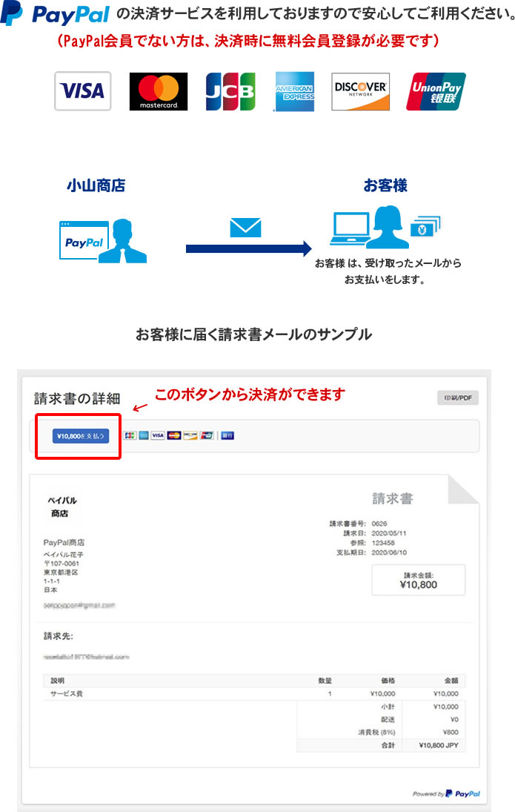Viewport: 515px width, 812px height.
Task: Click the 消費税 (8%) row label
Action: point(376,732)
